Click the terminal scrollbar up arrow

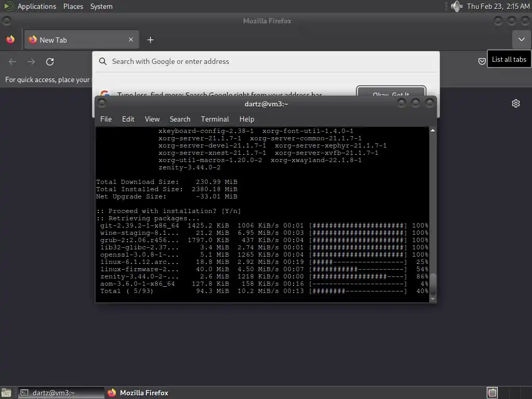tap(433, 130)
